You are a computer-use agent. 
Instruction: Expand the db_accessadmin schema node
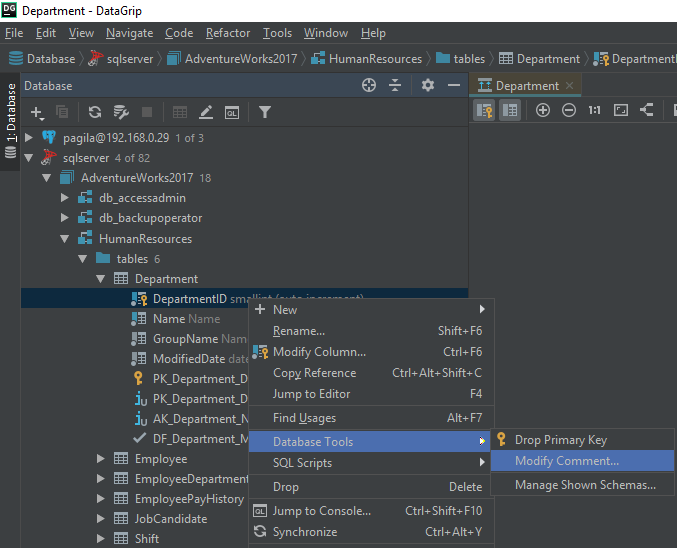coord(65,198)
